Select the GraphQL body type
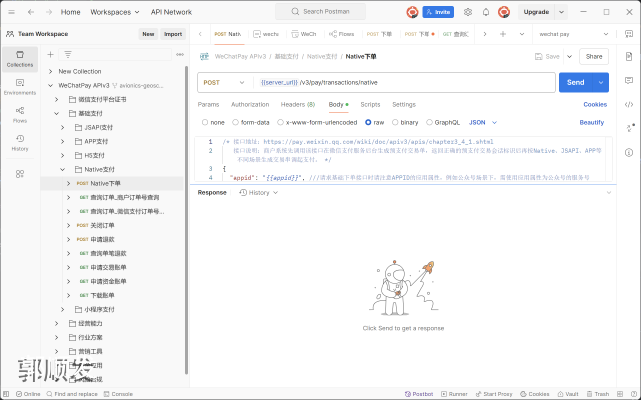Image resolution: width=641 pixels, height=400 pixels. click(x=443, y=122)
